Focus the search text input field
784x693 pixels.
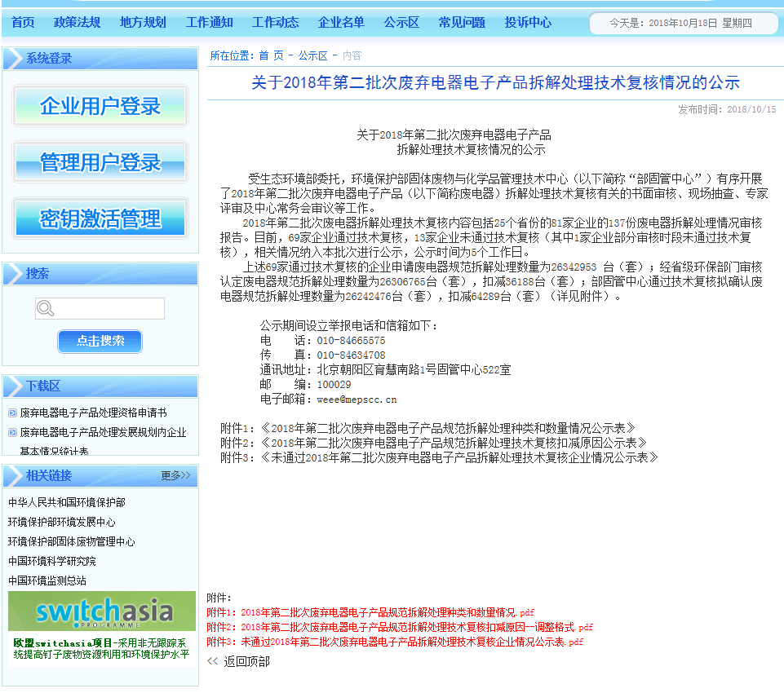pyautogui.click(x=109, y=308)
